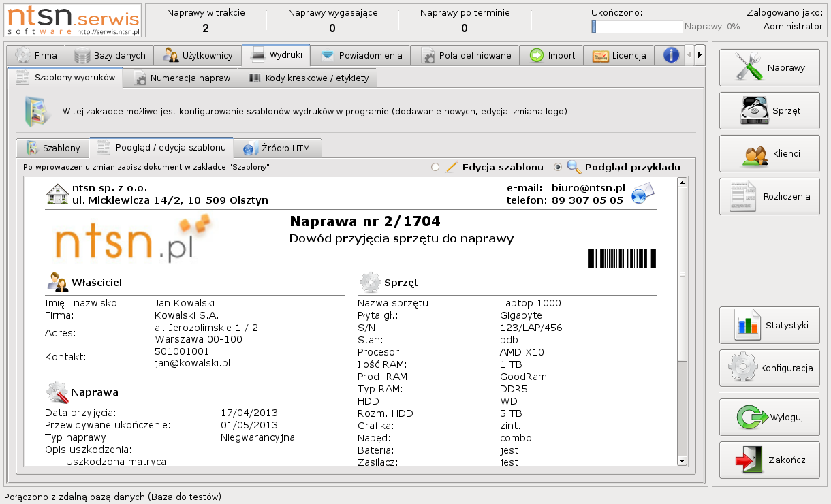831x504 pixels.
Task: Open Statystyki chart panel
Action: point(769,325)
